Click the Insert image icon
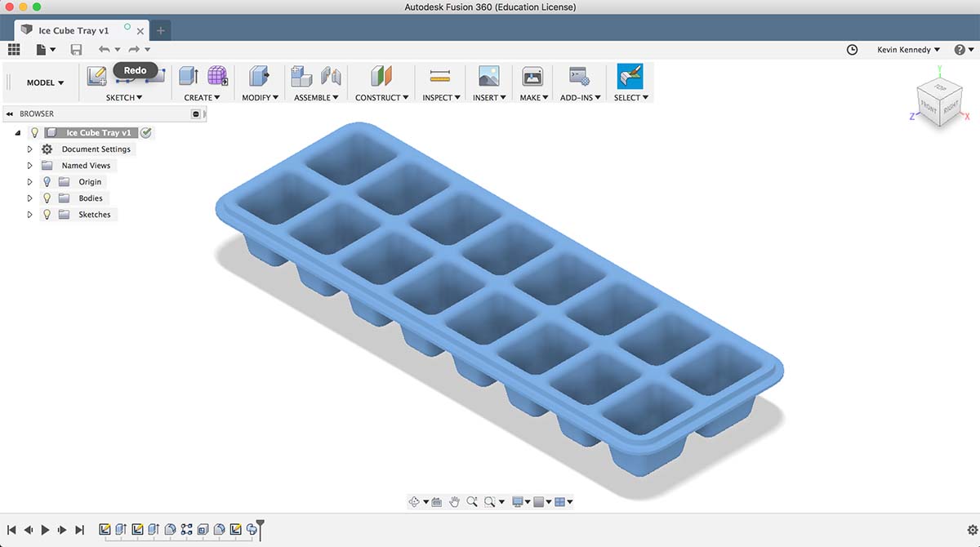The width and height of the screenshot is (980, 547). tap(488, 77)
